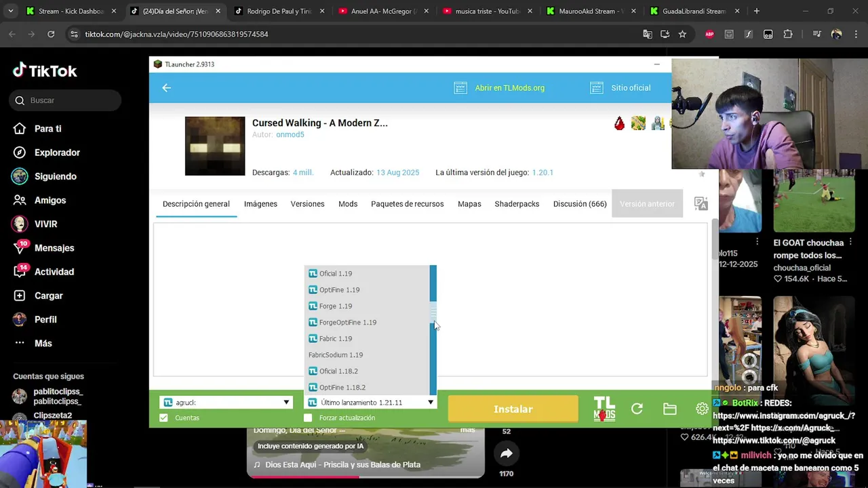Select OptiFine 1.18.2 in the version list

point(367,387)
